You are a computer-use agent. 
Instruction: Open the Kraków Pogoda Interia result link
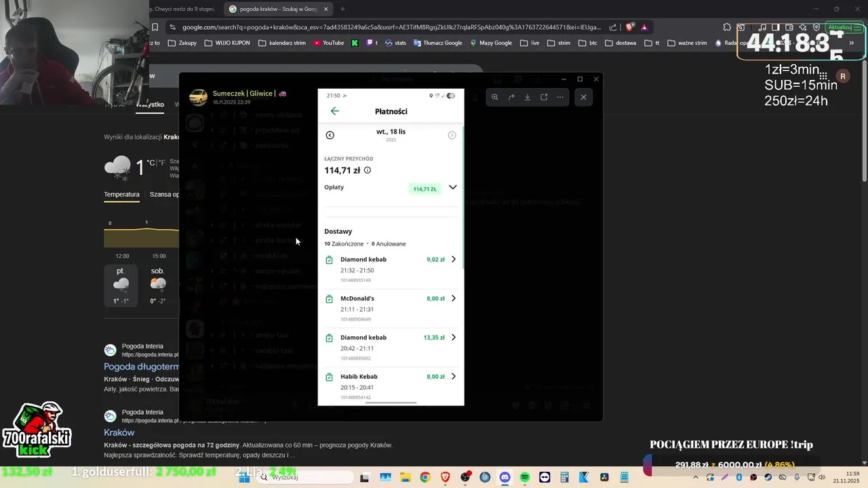pyautogui.click(x=119, y=432)
